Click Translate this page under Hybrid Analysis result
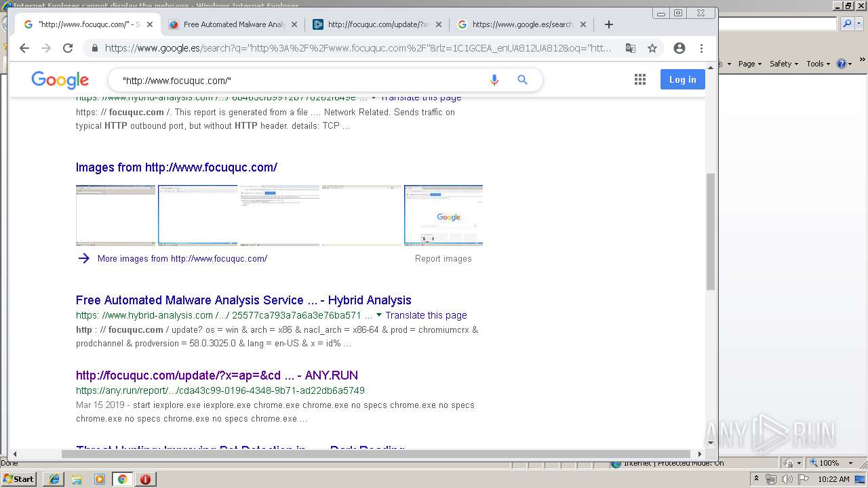 pos(426,315)
